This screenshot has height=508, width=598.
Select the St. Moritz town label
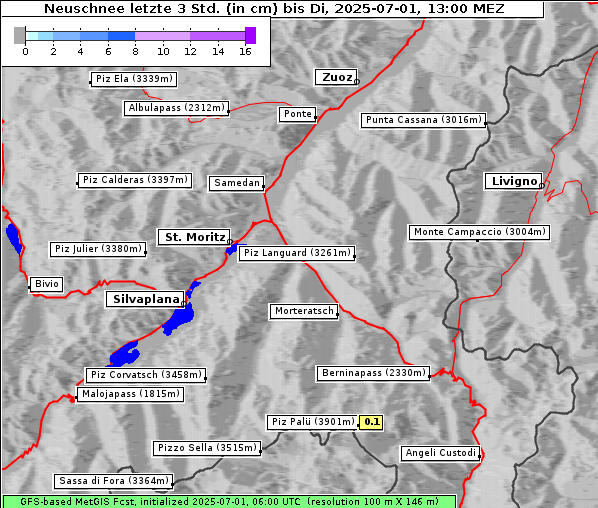pyautogui.click(x=195, y=237)
